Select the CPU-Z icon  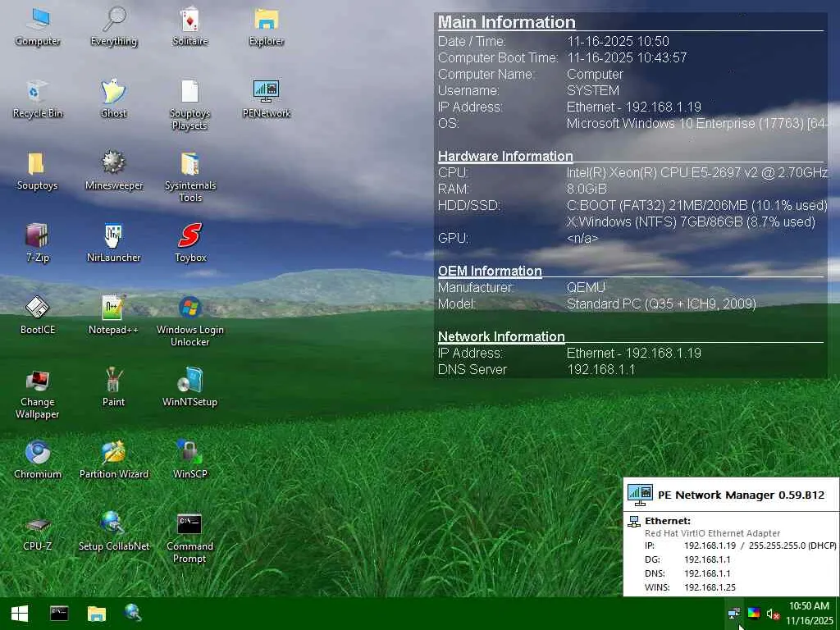[38, 532]
